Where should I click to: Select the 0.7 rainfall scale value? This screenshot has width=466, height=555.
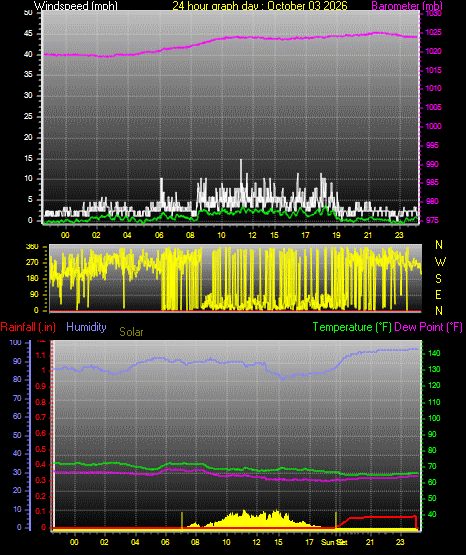(41, 418)
